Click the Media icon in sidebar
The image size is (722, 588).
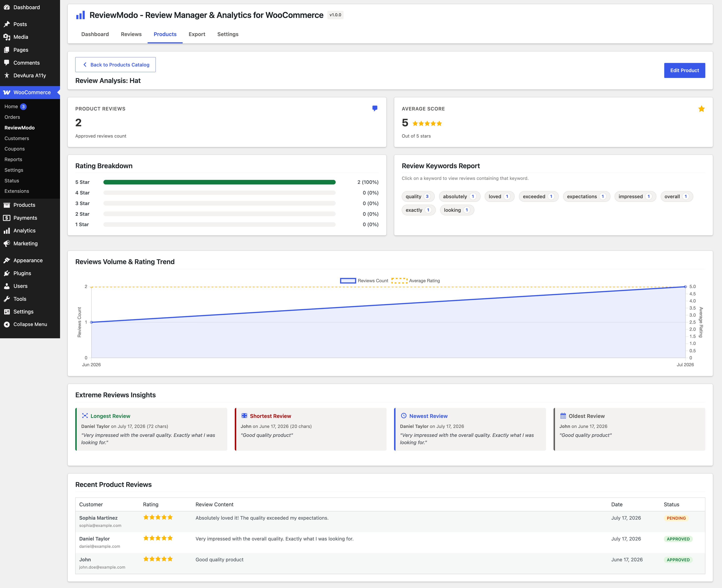(7, 37)
